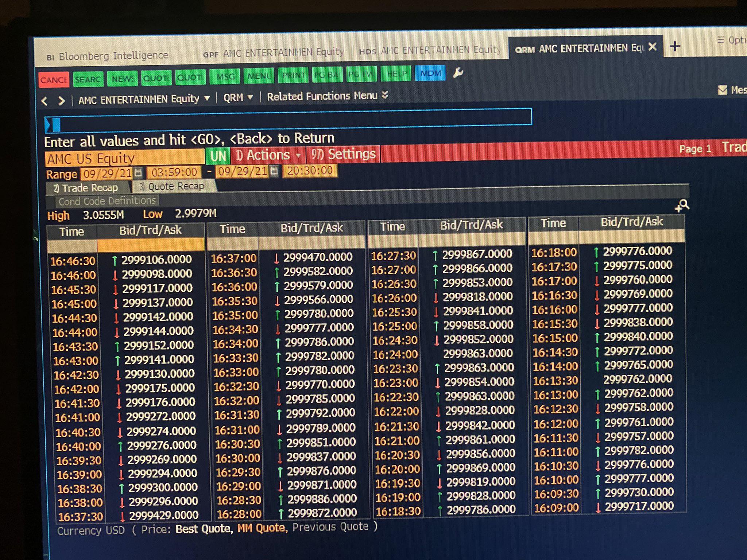Click the green PRINT key button
This screenshot has width=747, height=560.
coord(293,75)
